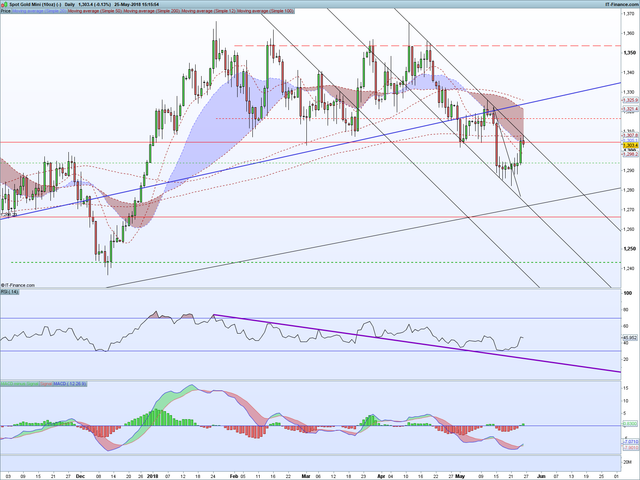Click the Feb label on time axis
This screenshot has height=480, width=640.
(x=233, y=476)
